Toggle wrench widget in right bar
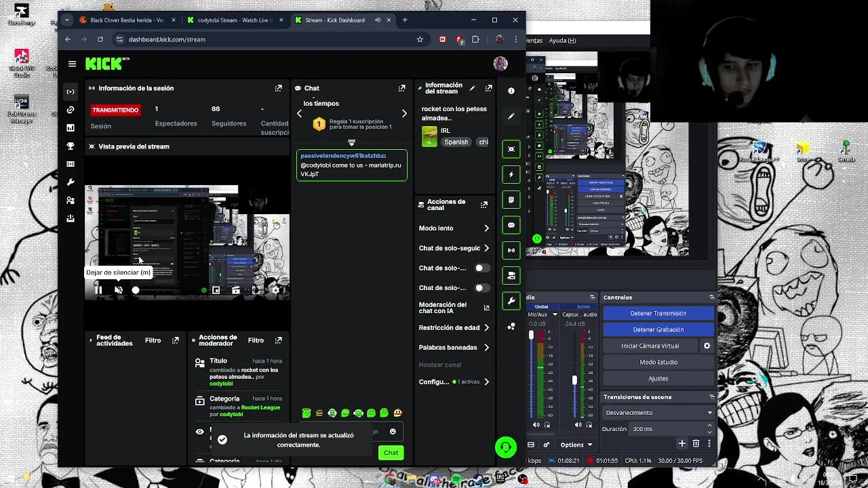The width and height of the screenshot is (868, 488). tap(511, 301)
